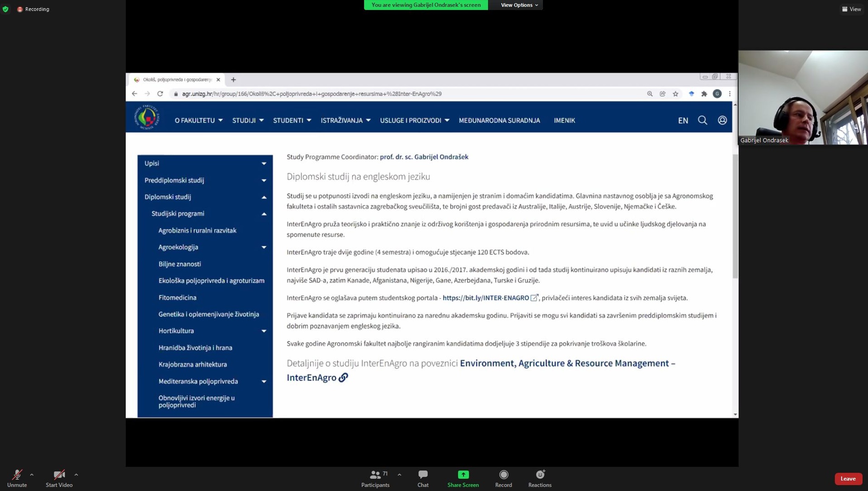Expand Agroekologija sidebar item
868x491 pixels.
(264, 247)
